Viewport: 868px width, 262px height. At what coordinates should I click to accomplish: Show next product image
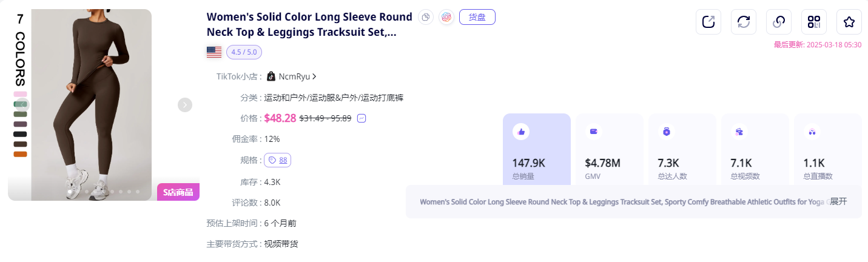pyautogui.click(x=185, y=105)
